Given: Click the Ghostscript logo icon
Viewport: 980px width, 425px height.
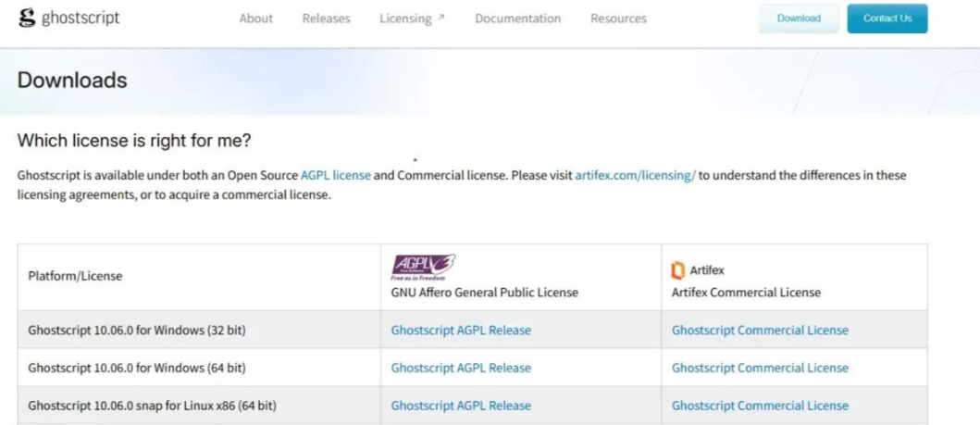Looking at the screenshot, I should [27, 19].
